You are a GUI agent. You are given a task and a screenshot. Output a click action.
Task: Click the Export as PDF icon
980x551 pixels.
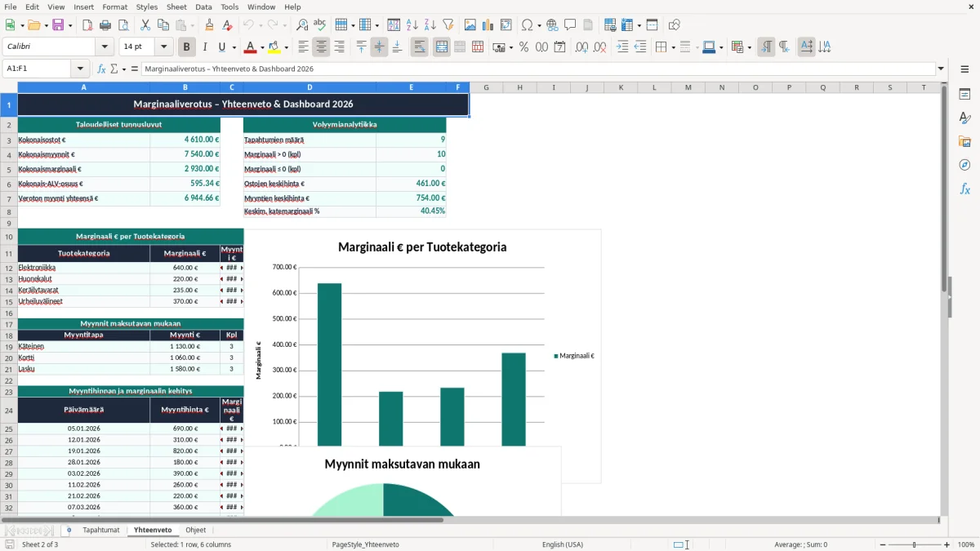[x=87, y=25]
